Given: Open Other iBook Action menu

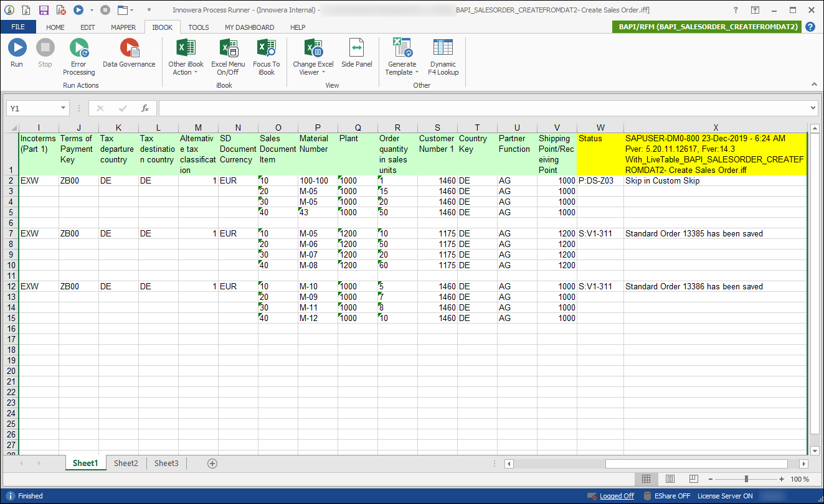Looking at the screenshot, I should (186, 57).
